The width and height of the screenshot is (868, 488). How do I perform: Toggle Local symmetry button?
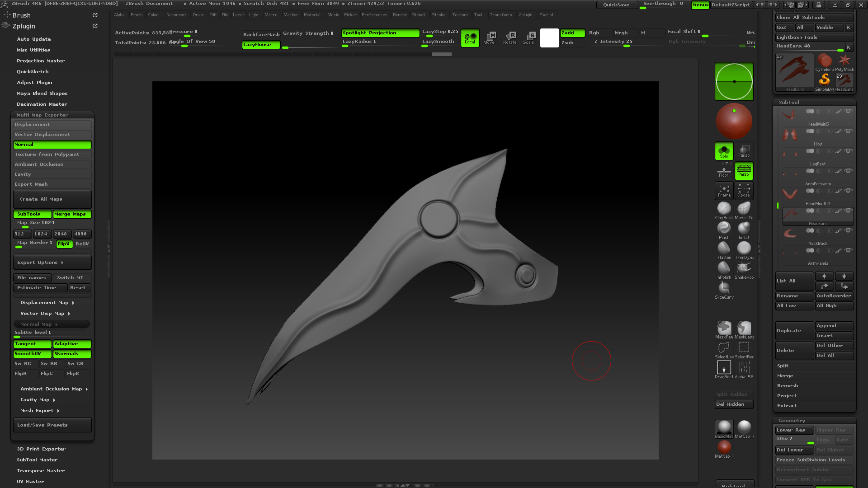click(x=470, y=38)
